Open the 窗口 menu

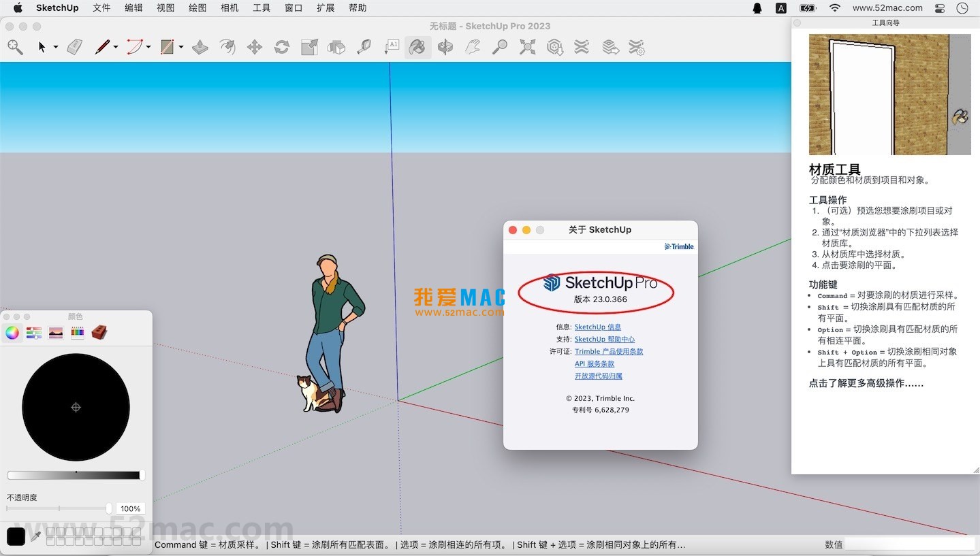point(294,8)
